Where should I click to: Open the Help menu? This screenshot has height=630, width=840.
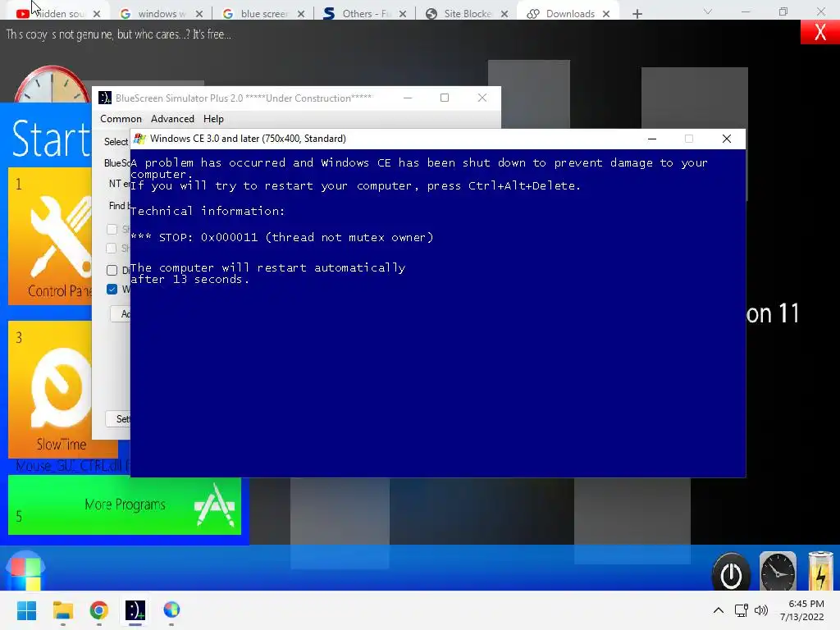[213, 119]
